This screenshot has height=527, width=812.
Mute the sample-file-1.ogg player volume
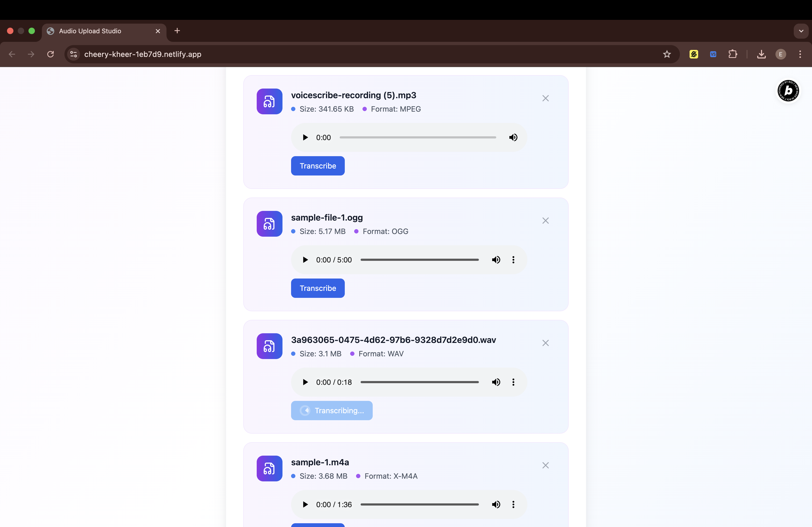coord(496,260)
